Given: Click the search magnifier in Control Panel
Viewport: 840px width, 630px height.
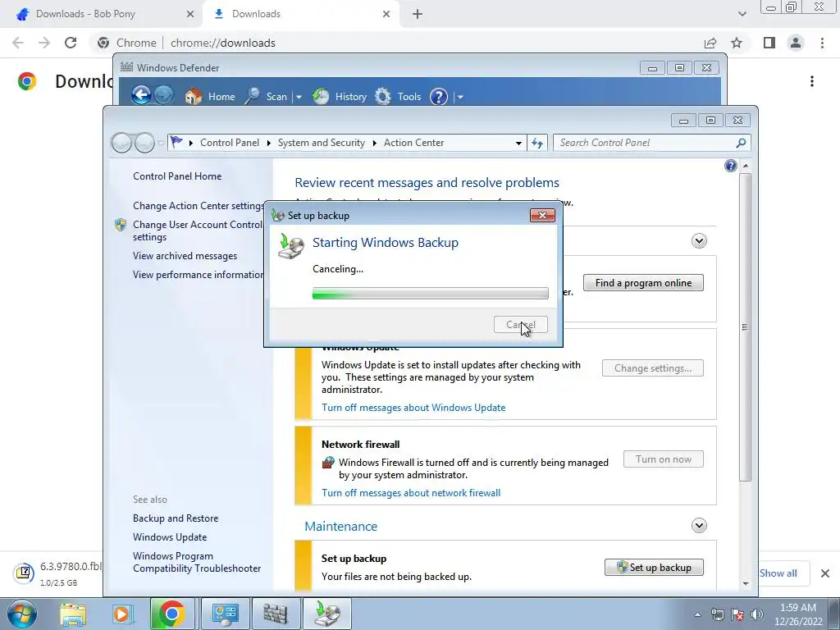Looking at the screenshot, I should [741, 143].
